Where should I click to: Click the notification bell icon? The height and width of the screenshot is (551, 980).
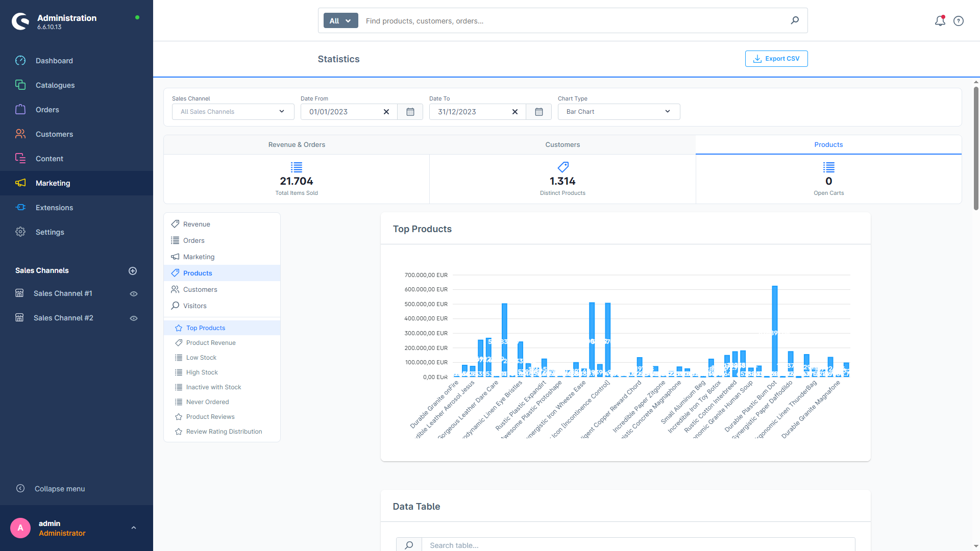tap(940, 20)
